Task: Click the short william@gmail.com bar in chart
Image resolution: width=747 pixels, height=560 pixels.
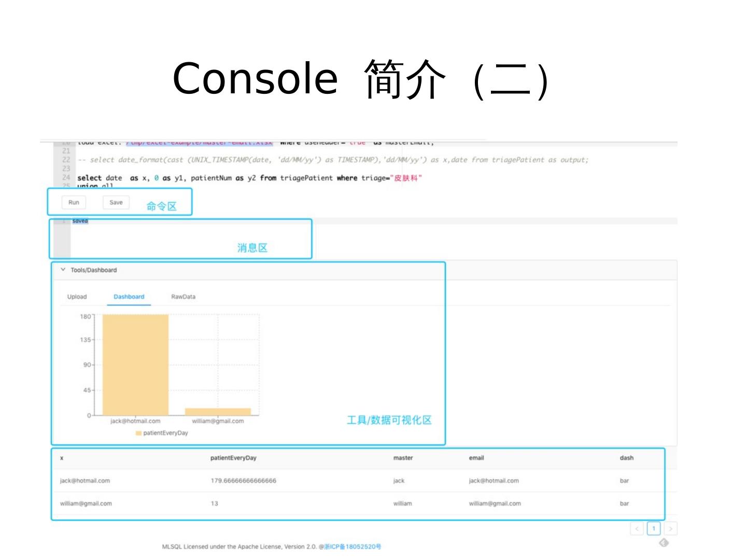Action: tap(218, 412)
